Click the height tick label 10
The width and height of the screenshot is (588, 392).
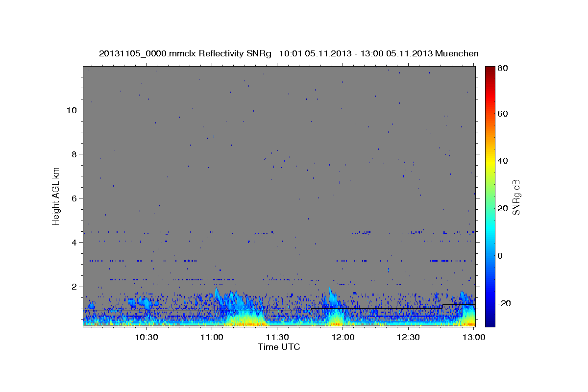click(x=73, y=110)
